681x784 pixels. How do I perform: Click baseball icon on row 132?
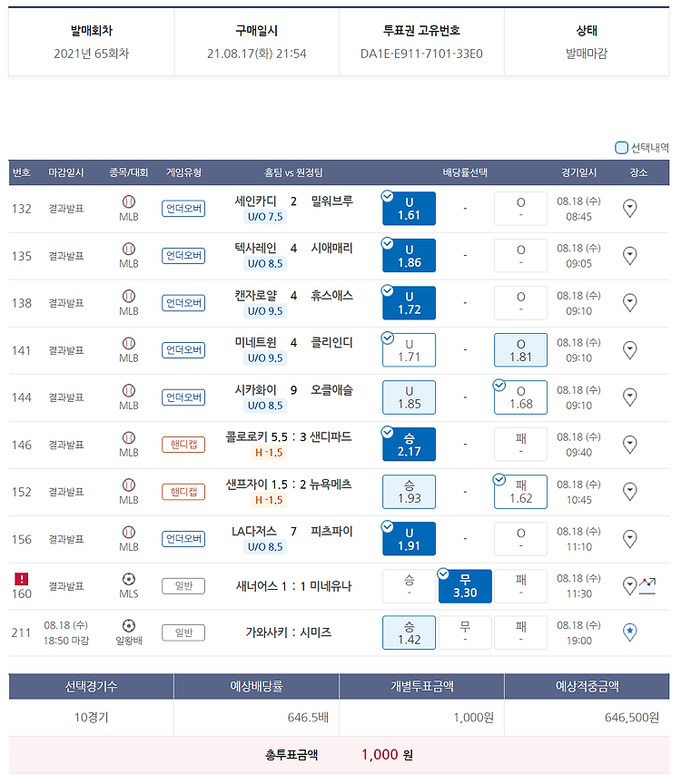click(129, 201)
